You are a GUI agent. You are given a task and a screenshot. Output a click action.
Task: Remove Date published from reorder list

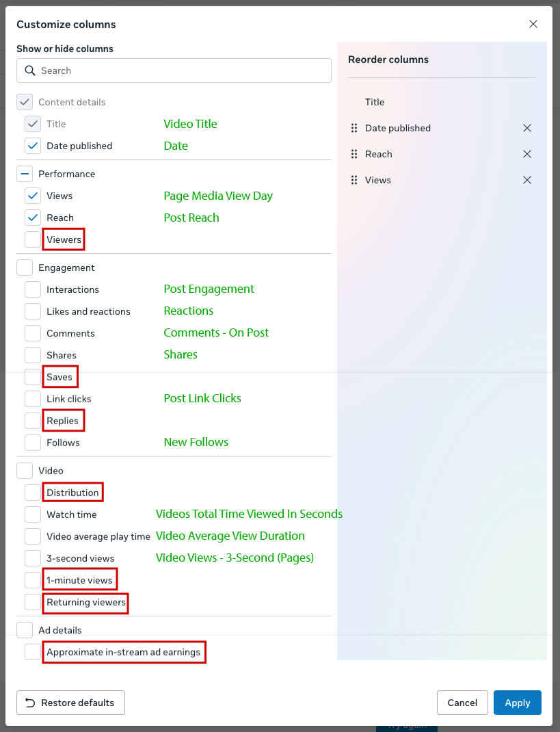click(527, 128)
